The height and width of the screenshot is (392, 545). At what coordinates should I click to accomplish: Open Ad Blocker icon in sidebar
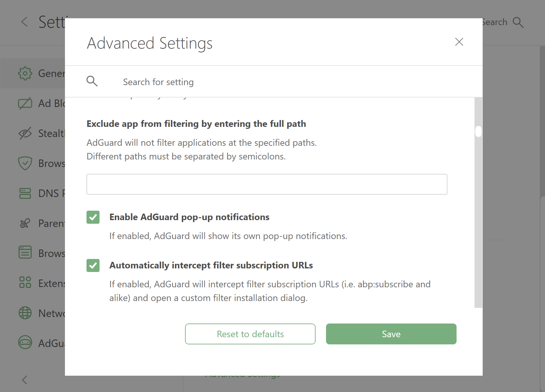coord(25,103)
